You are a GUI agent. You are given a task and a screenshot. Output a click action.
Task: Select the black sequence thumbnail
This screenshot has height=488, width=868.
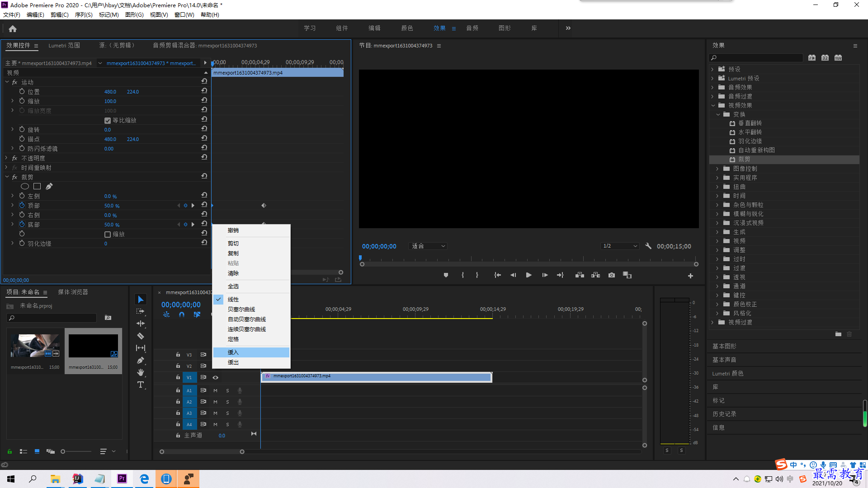click(93, 346)
